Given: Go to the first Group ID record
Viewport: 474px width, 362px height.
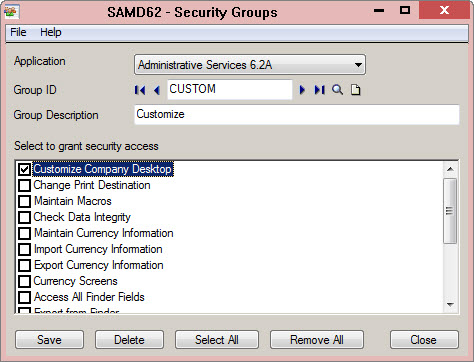Looking at the screenshot, I should tap(140, 90).
